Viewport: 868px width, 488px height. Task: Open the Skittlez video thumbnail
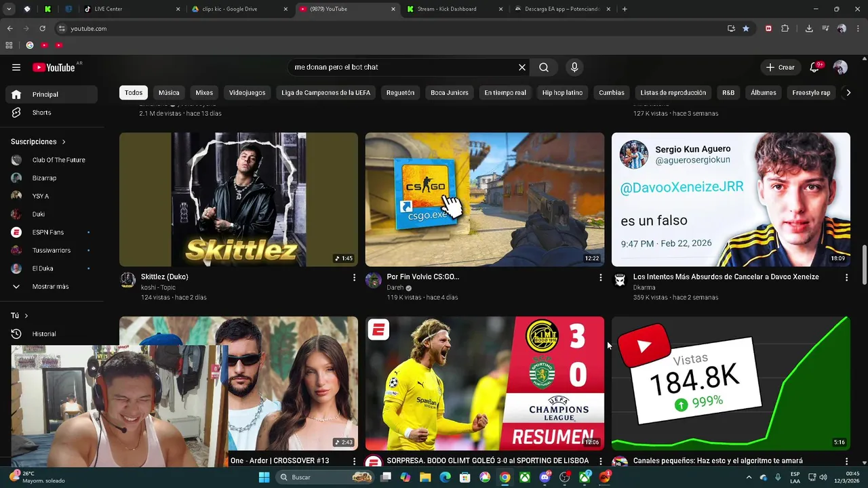(239, 199)
